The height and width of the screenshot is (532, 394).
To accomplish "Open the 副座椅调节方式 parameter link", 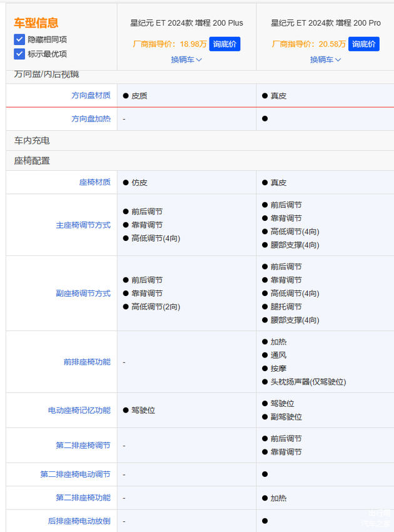I will pyautogui.click(x=83, y=294).
